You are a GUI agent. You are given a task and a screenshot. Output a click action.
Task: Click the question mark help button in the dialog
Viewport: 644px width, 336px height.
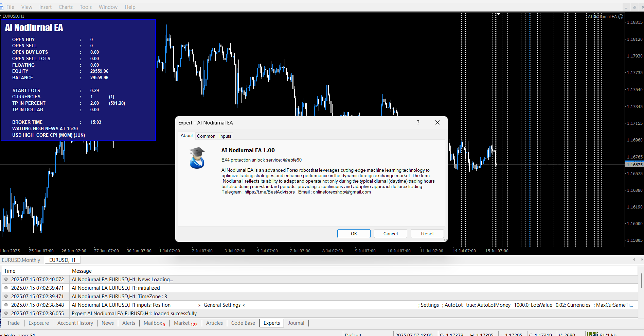coord(418,122)
